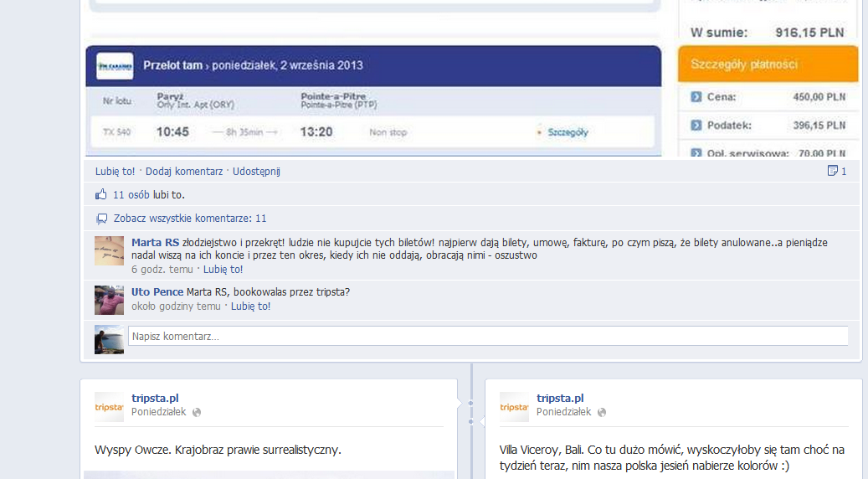Image resolution: width=868 pixels, height=479 pixels.
Task: Like Uto Pence's comment
Action: point(251,306)
